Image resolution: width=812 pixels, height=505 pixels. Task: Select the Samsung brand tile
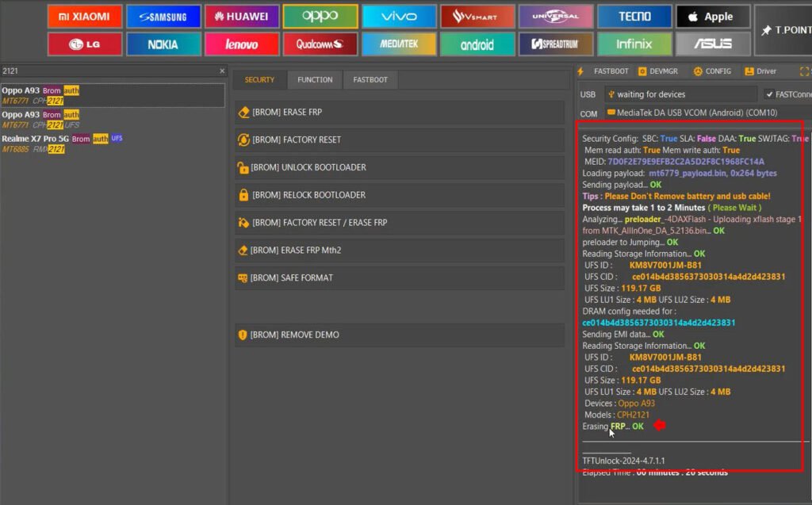click(163, 17)
